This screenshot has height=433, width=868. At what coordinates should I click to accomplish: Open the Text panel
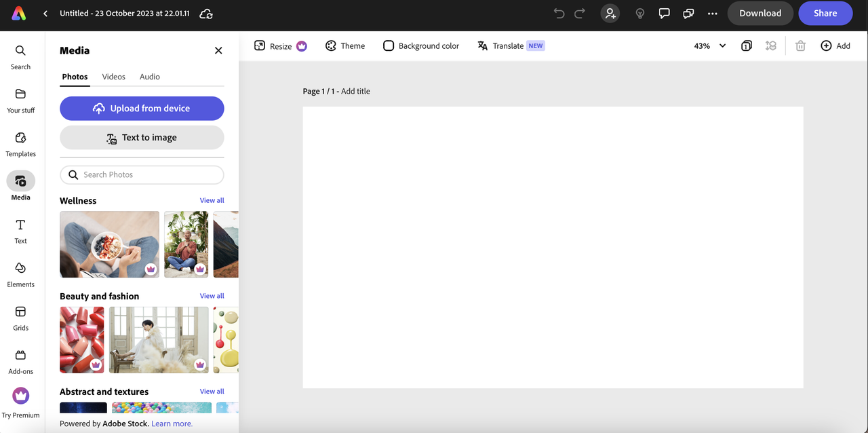pyautogui.click(x=20, y=231)
